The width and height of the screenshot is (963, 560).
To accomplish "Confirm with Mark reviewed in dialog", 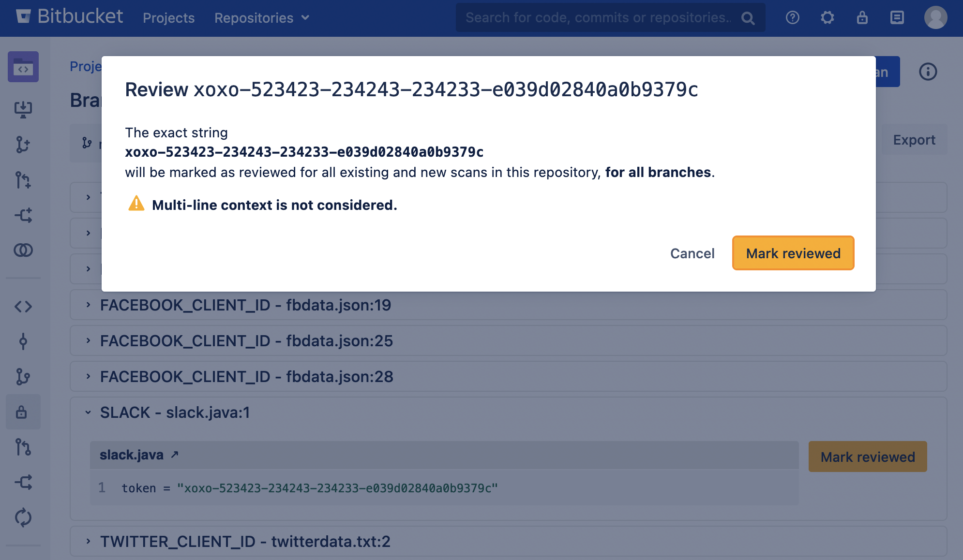I will click(x=793, y=253).
